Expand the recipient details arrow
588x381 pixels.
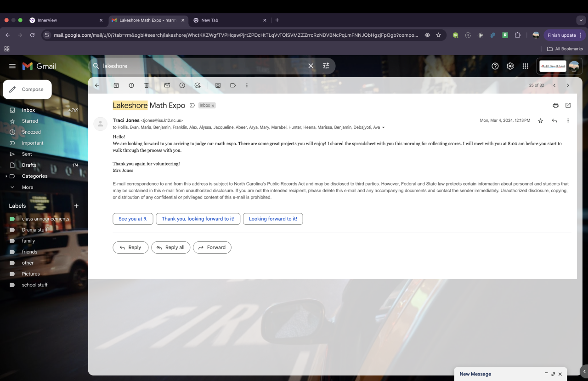pyautogui.click(x=384, y=127)
